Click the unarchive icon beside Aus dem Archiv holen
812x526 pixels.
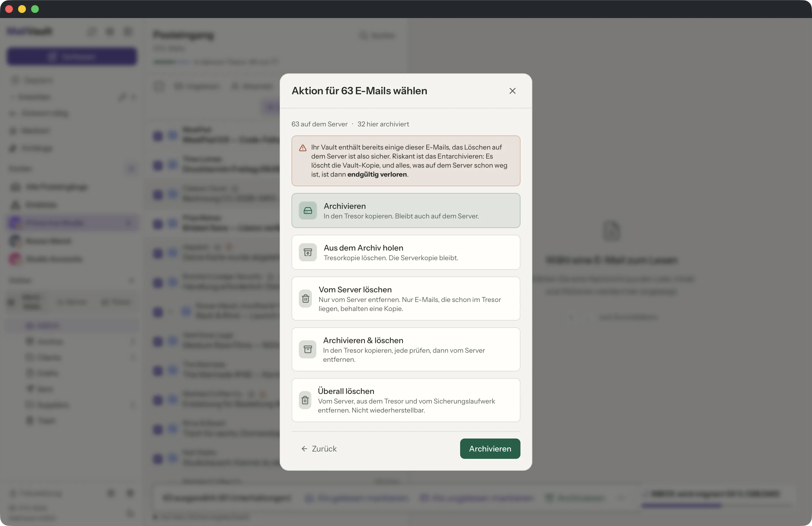click(x=308, y=252)
